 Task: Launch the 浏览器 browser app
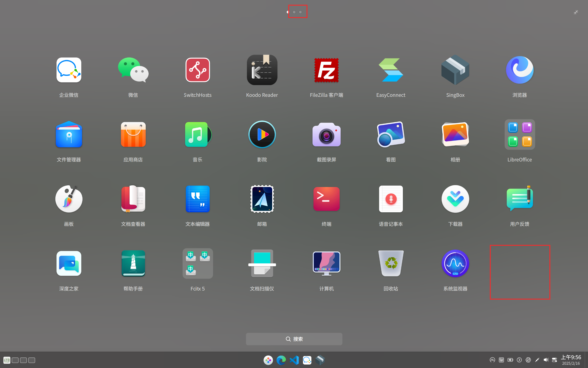pyautogui.click(x=520, y=70)
